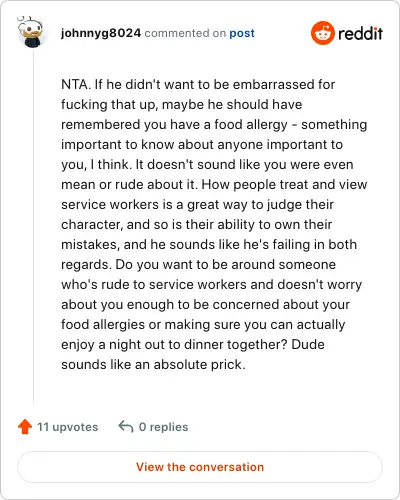
Task: Click the line "mistakes, and he sounds like"
Action: click(x=209, y=244)
